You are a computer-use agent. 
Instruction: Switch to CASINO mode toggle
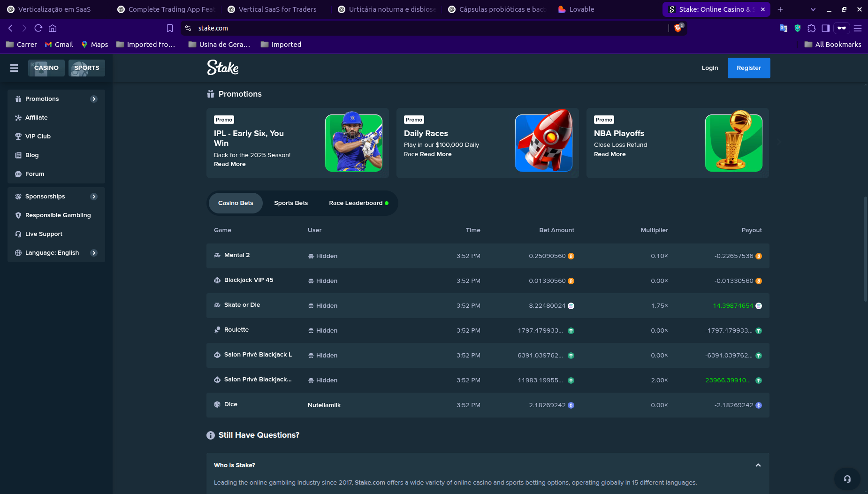coord(46,68)
